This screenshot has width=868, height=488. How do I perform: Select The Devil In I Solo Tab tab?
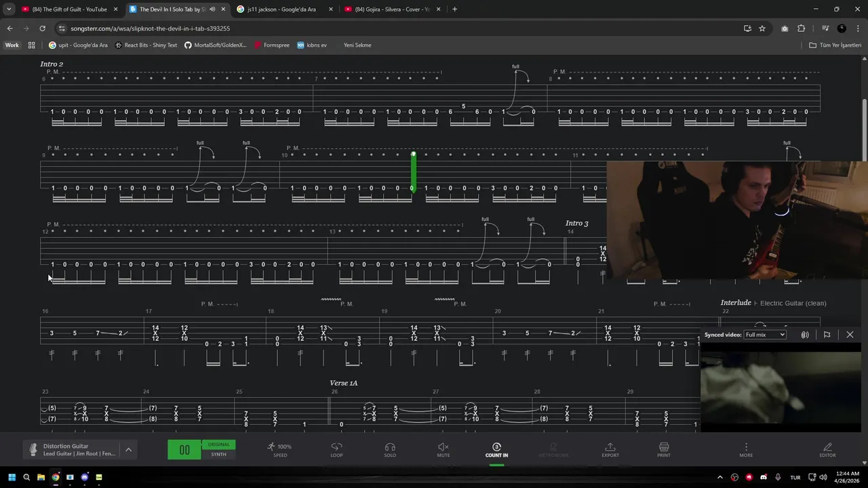click(171, 9)
